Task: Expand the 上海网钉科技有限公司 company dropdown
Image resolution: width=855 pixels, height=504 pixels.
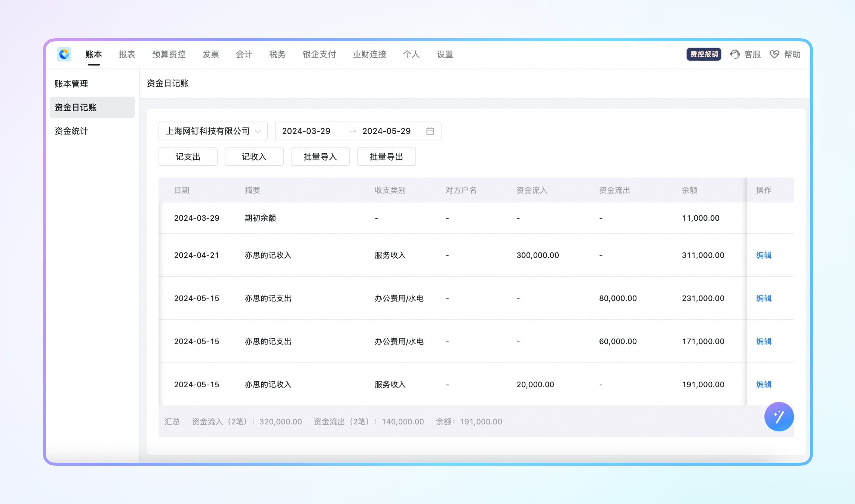Action: pos(213,131)
